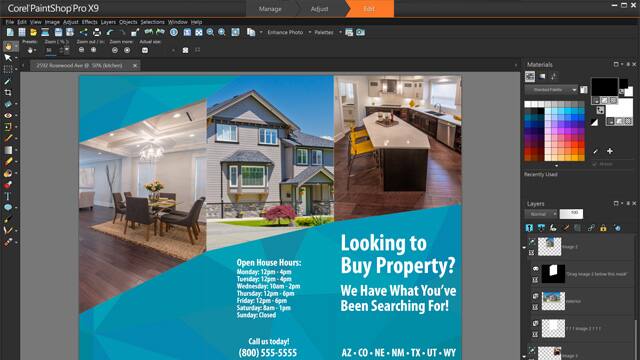Image resolution: width=640 pixels, height=360 pixels.
Task: Click the Print icon in toolbar
Action: click(x=97, y=32)
